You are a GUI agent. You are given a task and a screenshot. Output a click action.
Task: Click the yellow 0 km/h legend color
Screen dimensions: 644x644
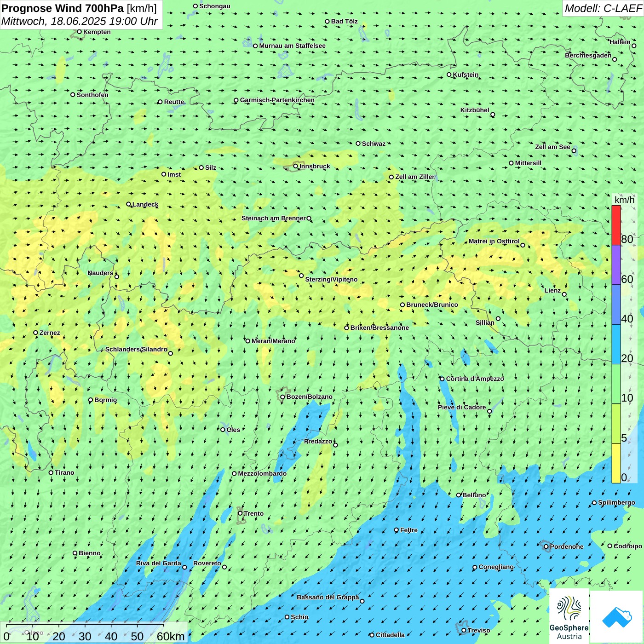(x=616, y=463)
